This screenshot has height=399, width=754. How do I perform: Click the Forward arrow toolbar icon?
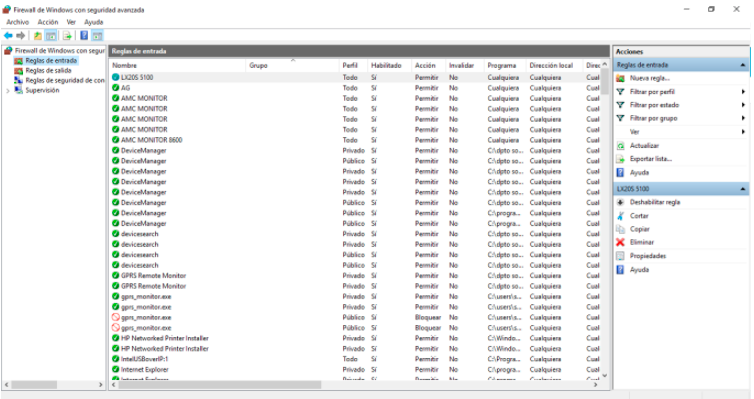pyautogui.click(x=20, y=36)
